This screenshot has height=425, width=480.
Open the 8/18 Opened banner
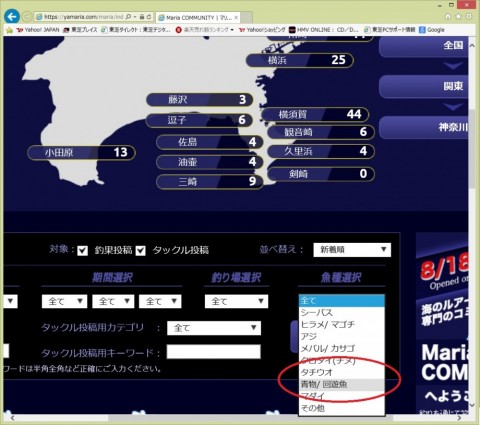tap(442, 285)
